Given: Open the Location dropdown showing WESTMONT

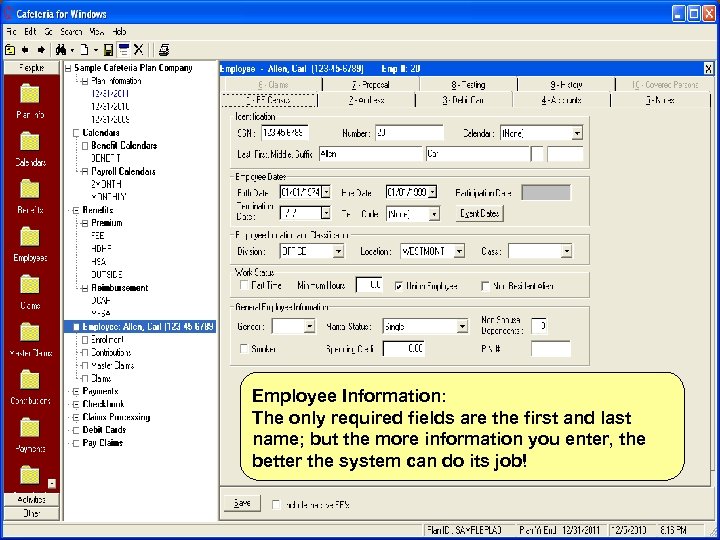Looking at the screenshot, I should coord(459,251).
